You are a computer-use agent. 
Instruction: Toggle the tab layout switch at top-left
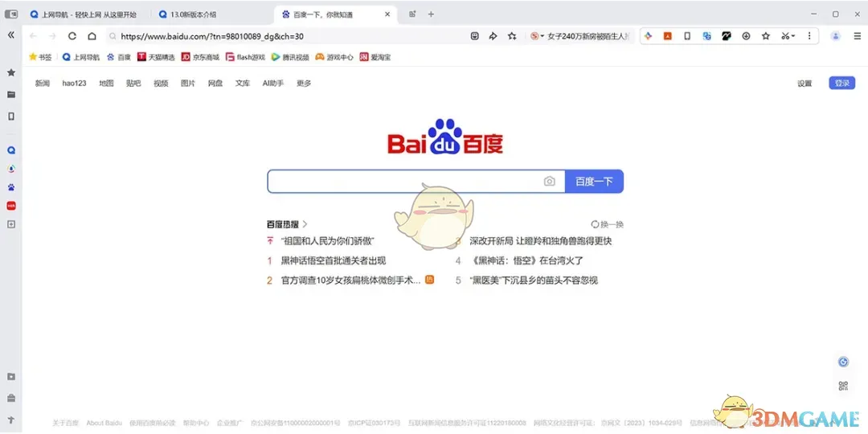(x=10, y=14)
